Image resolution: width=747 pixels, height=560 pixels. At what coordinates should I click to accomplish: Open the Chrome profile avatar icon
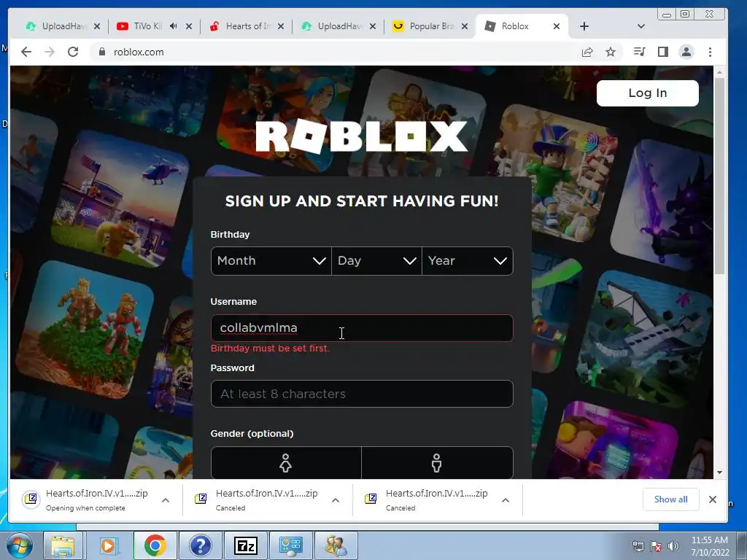[x=686, y=52]
